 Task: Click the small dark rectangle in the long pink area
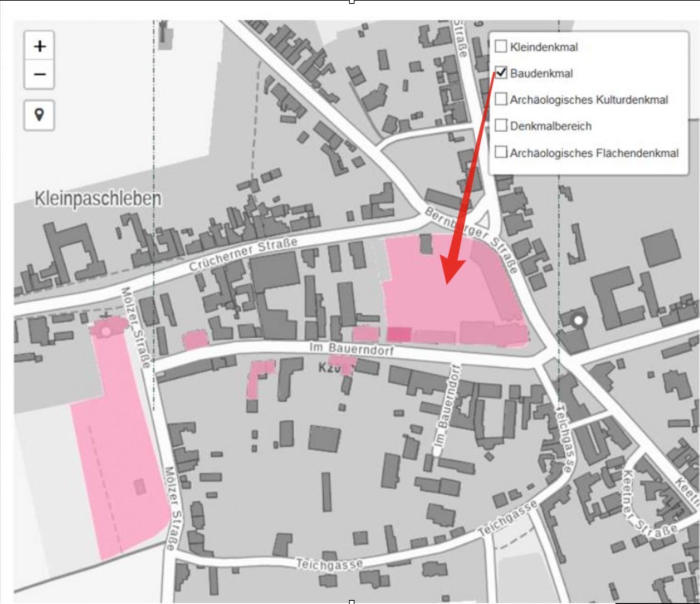click(x=140, y=486)
